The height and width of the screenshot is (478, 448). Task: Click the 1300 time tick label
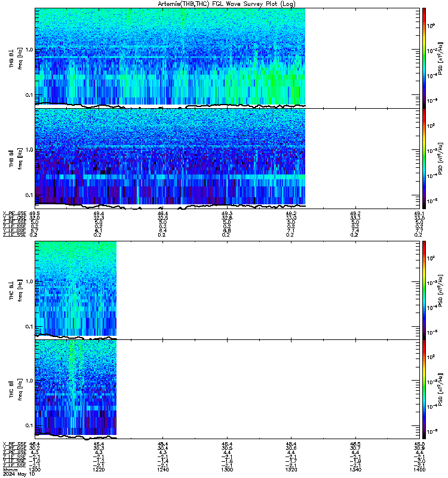click(227, 470)
